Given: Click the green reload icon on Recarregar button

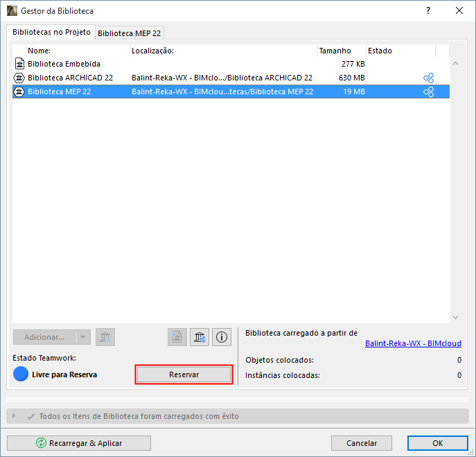Looking at the screenshot, I should (x=41, y=443).
